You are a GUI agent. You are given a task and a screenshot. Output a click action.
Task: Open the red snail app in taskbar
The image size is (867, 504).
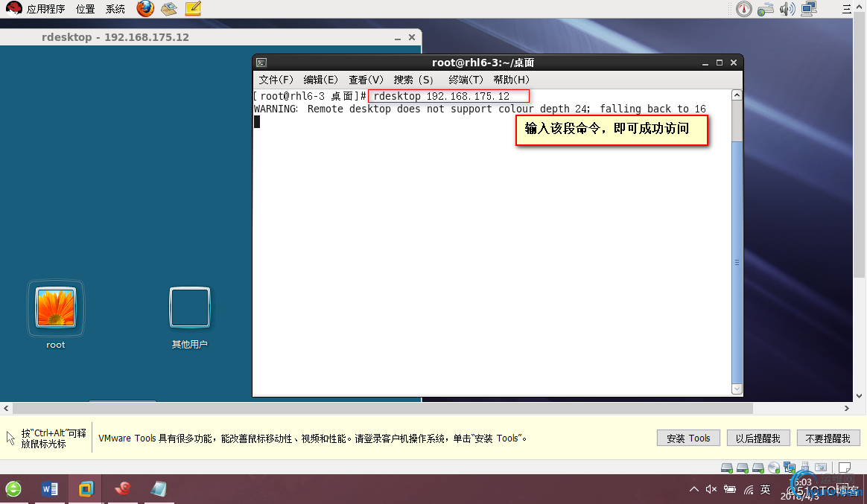coord(122,489)
